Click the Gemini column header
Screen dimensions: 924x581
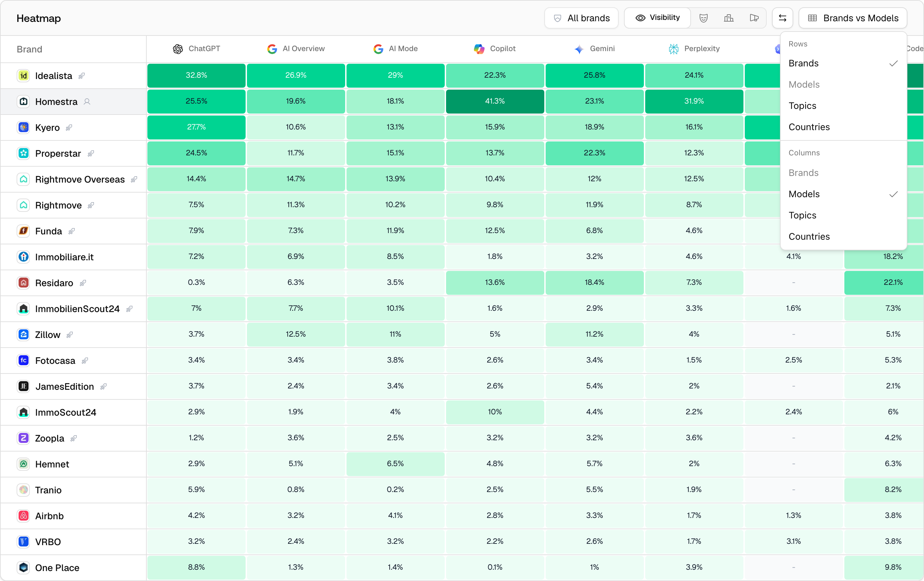594,49
